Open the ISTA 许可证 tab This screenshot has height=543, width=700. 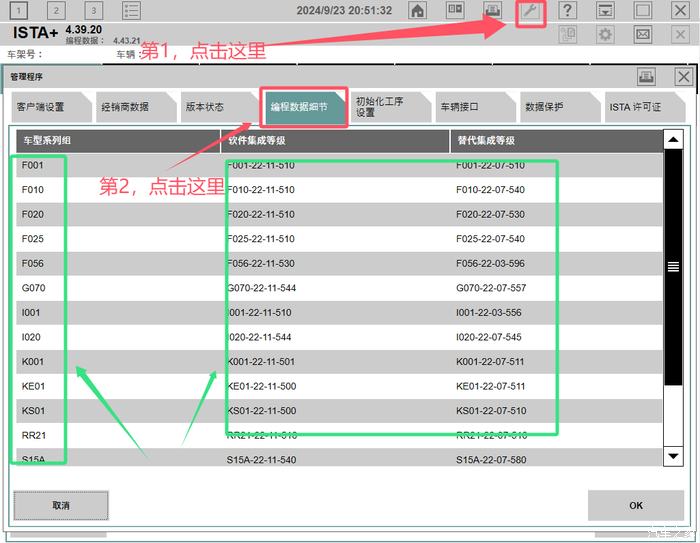coord(637,107)
